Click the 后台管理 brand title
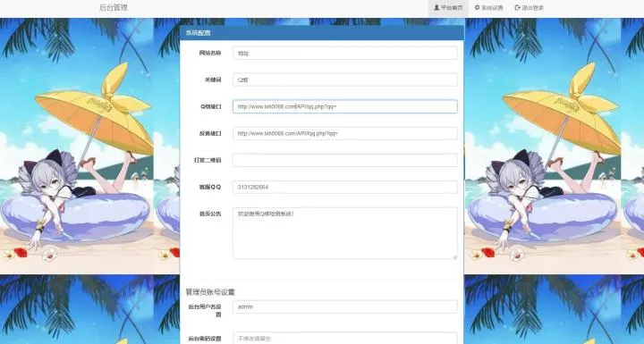Viewport: 644px width, 344px height. 114,8
